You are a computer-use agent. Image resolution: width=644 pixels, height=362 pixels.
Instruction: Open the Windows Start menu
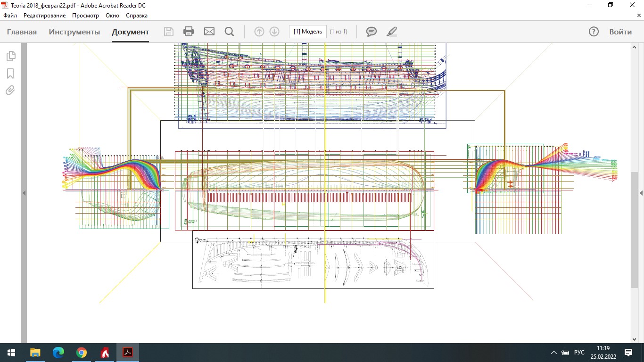click(x=11, y=353)
